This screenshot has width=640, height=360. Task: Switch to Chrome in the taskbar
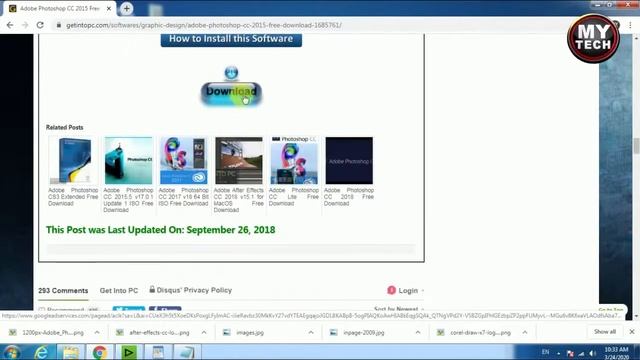click(x=99, y=352)
